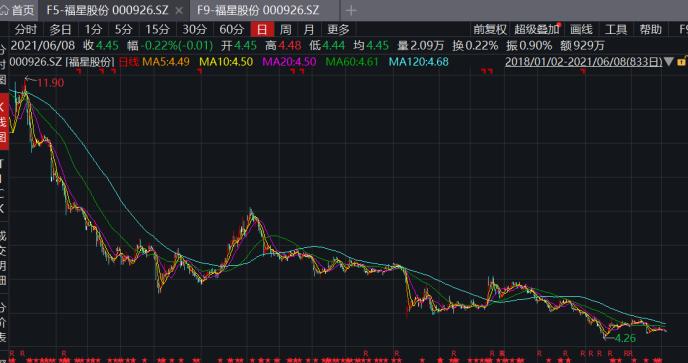Open the 帮助 help menu

click(x=650, y=29)
